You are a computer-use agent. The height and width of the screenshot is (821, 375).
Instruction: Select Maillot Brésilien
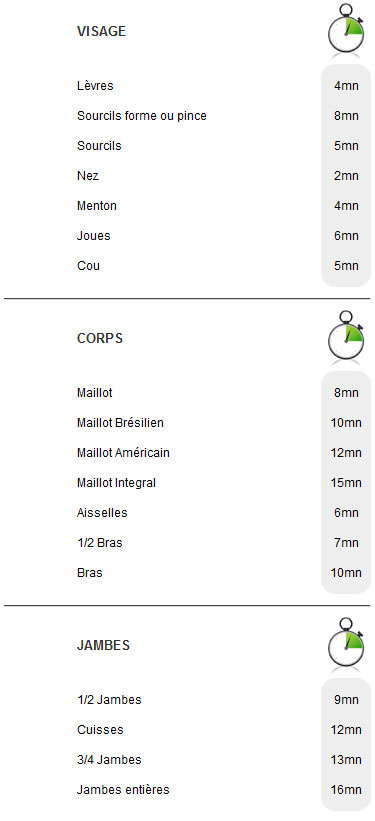click(120, 423)
